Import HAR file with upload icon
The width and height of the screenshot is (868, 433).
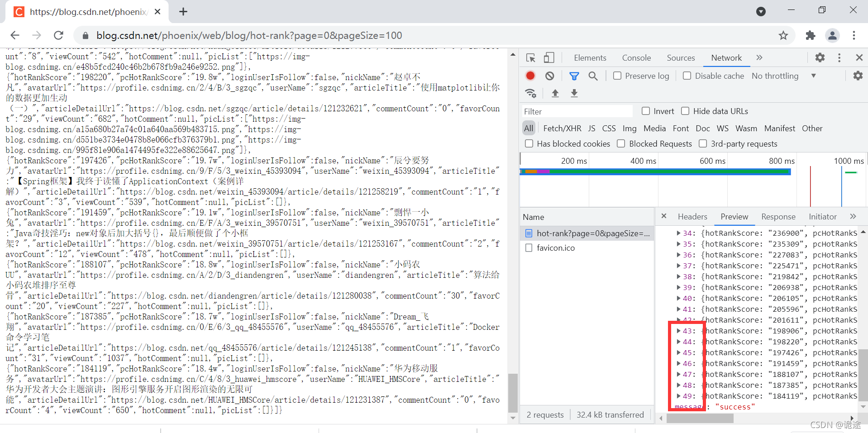555,93
